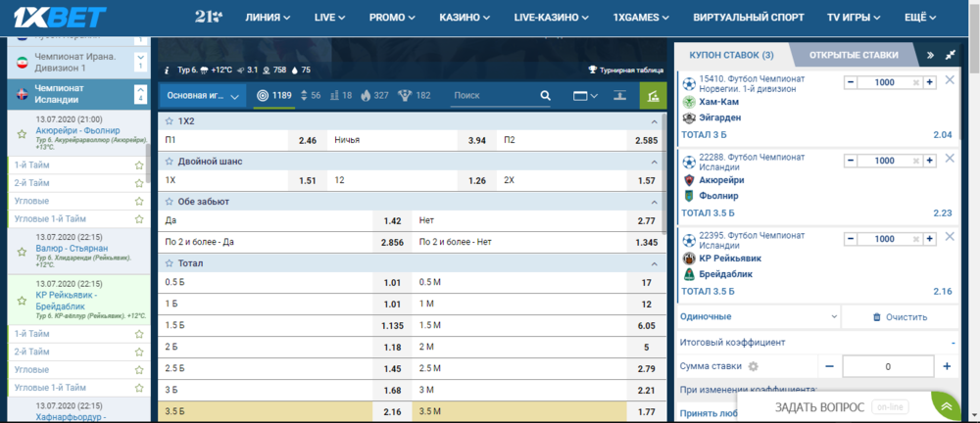Open the green stadium statistics icon
This screenshot has width=980, height=423.
653,96
